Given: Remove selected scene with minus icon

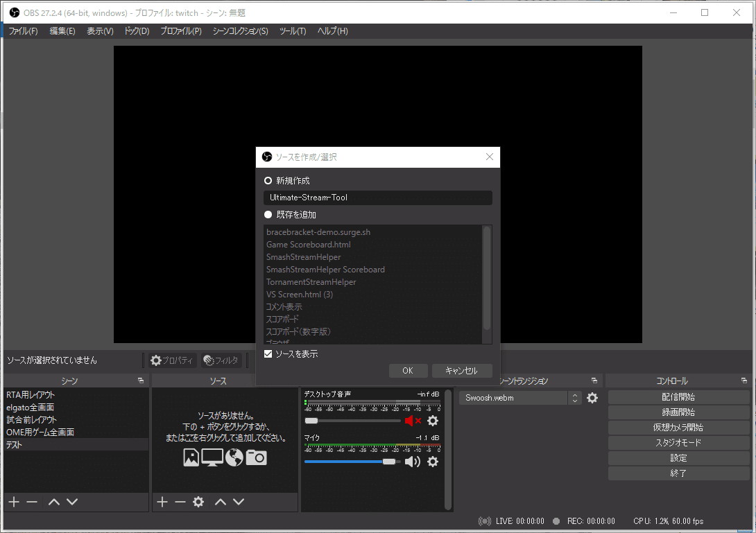Looking at the screenshot, I should click(x=32, y=503).
